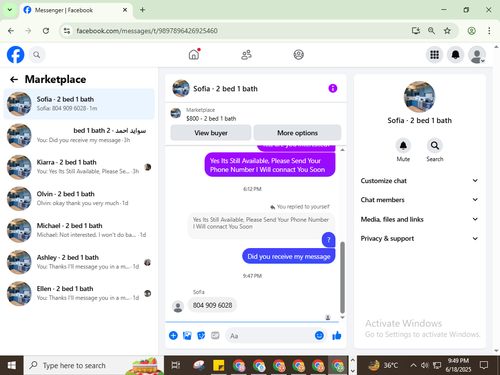Open Ellen - 2 bed 1 bath chat

[x=79, y=293]
